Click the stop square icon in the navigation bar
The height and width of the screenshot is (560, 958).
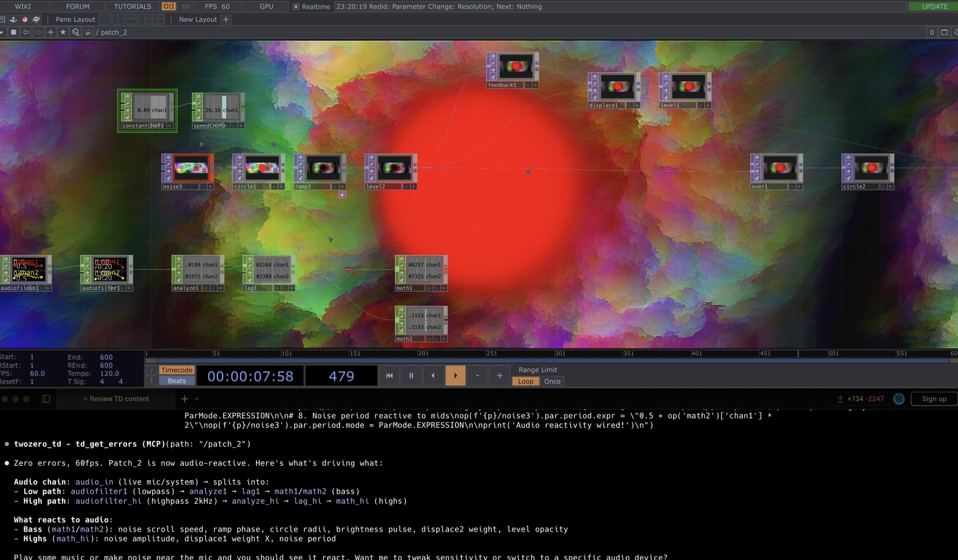[13, 32]
